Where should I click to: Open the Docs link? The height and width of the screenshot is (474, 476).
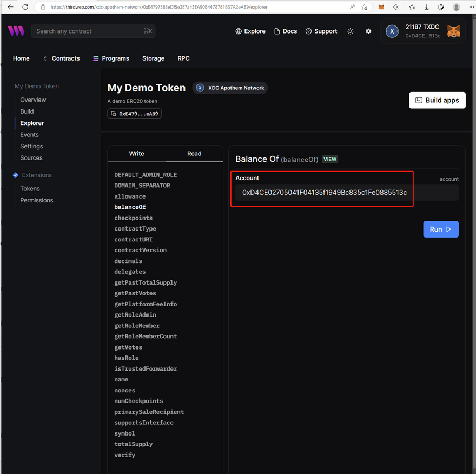click(x=286, y=31)
